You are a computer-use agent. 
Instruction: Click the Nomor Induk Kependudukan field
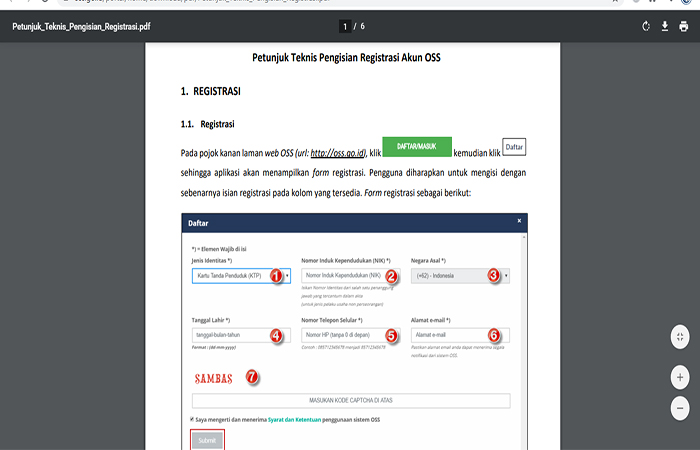click(x=345, y=275)
